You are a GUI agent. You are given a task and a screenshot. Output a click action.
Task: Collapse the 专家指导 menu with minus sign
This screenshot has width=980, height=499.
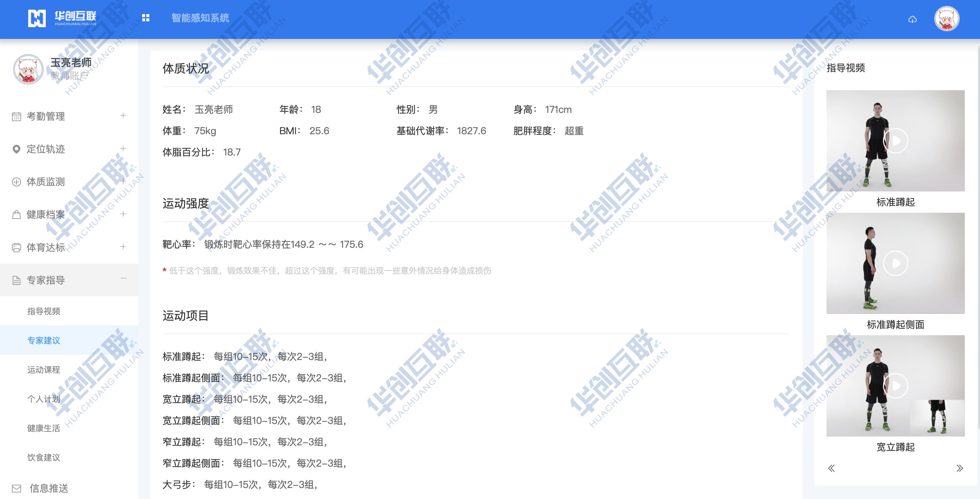(x=123, y=278)
